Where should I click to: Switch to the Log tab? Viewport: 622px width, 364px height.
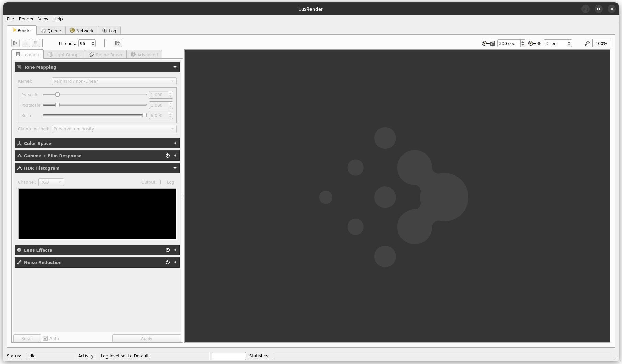coord(109,31)
